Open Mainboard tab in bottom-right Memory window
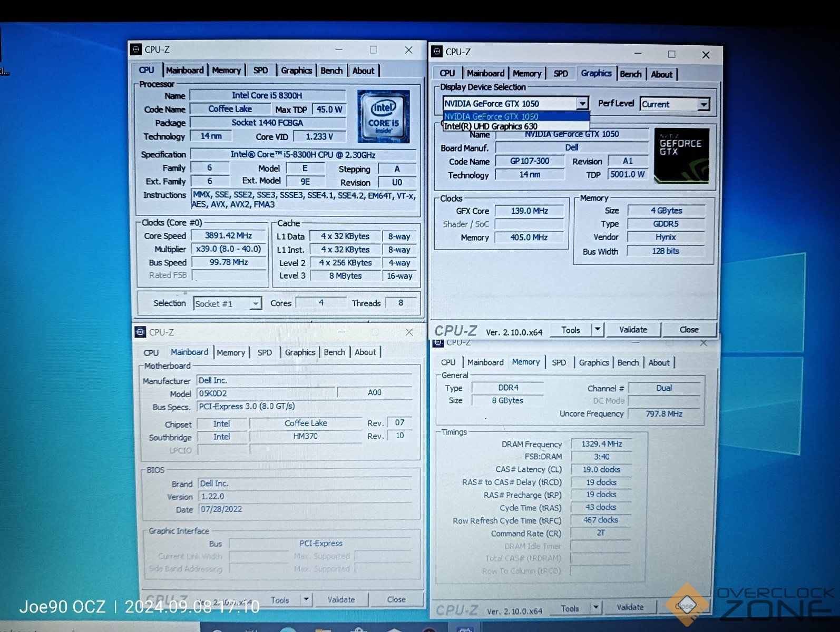Screen dimensions: 840x632 [485, 362]
